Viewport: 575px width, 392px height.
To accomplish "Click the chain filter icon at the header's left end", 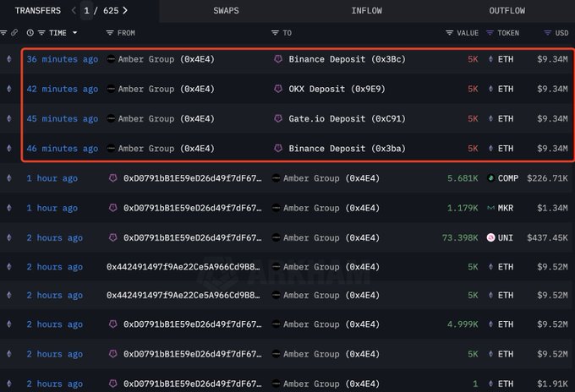I will click(3, 33).
